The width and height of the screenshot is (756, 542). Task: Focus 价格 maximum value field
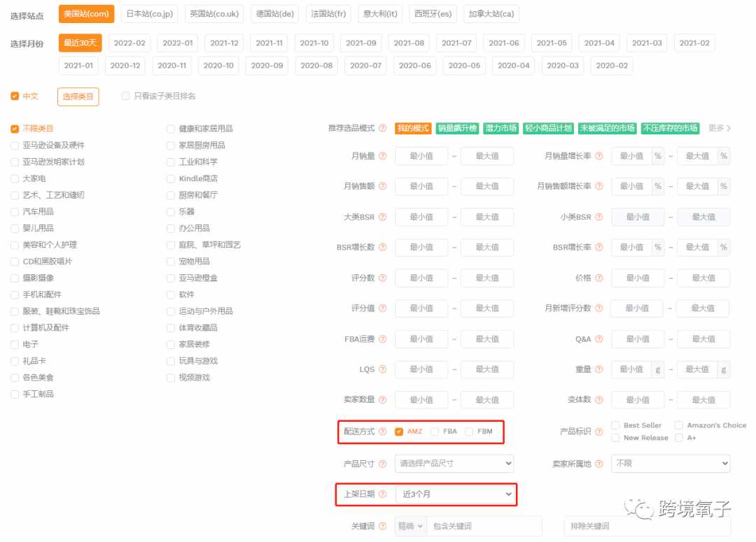tap(703, 278)
